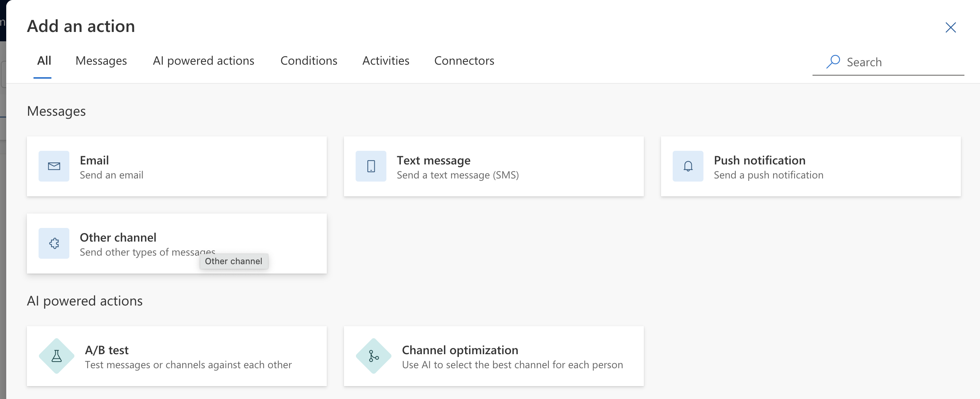
Task: Switch to the Connectors tab
Action: point(464,61)
